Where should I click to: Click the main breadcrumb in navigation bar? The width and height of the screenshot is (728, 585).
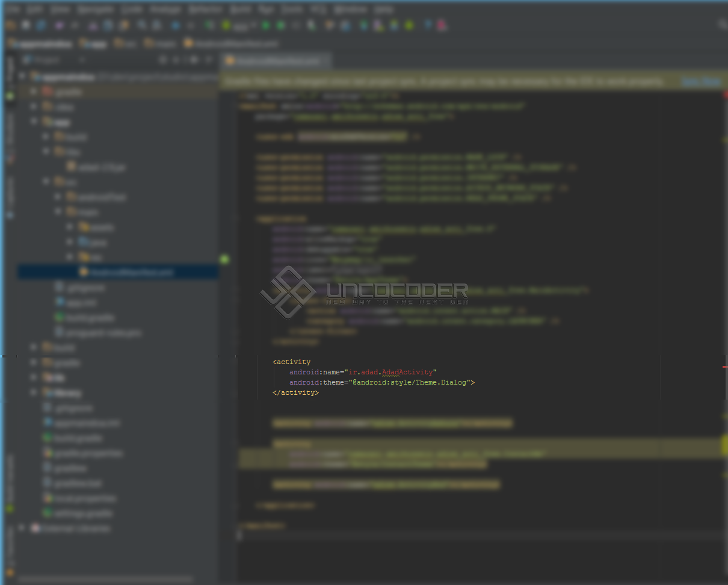[x=160, y=44]
